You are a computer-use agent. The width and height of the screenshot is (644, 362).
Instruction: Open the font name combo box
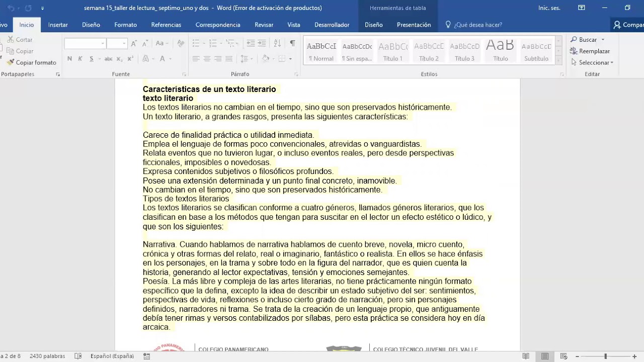[85, 44]
